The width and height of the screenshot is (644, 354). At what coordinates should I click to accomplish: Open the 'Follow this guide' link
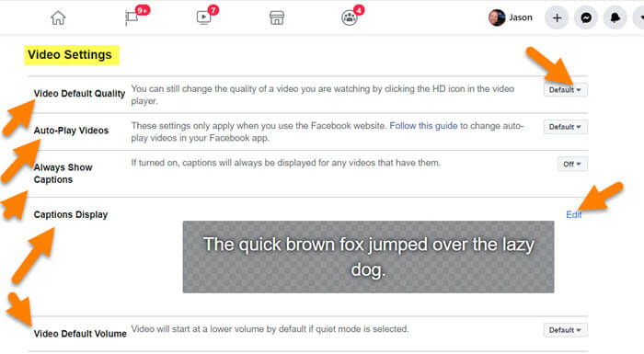(423, 126)
